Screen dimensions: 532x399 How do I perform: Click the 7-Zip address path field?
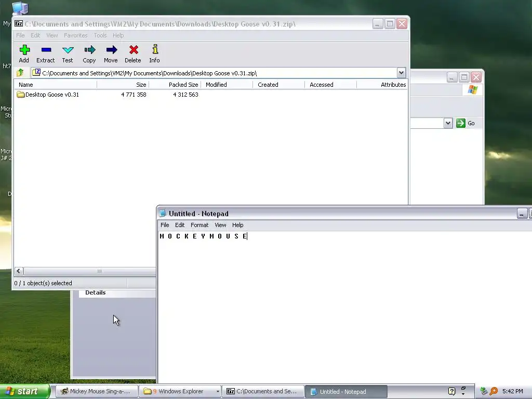tap(214, 73)
